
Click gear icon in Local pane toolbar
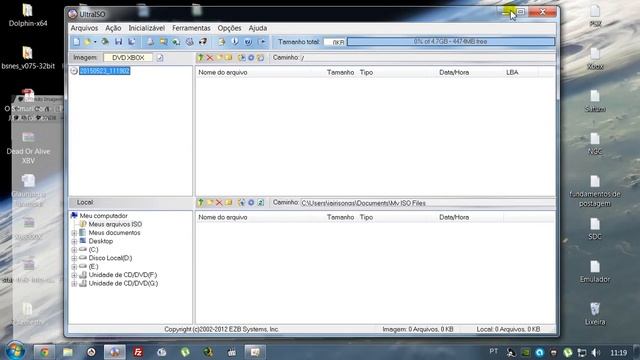251,202
